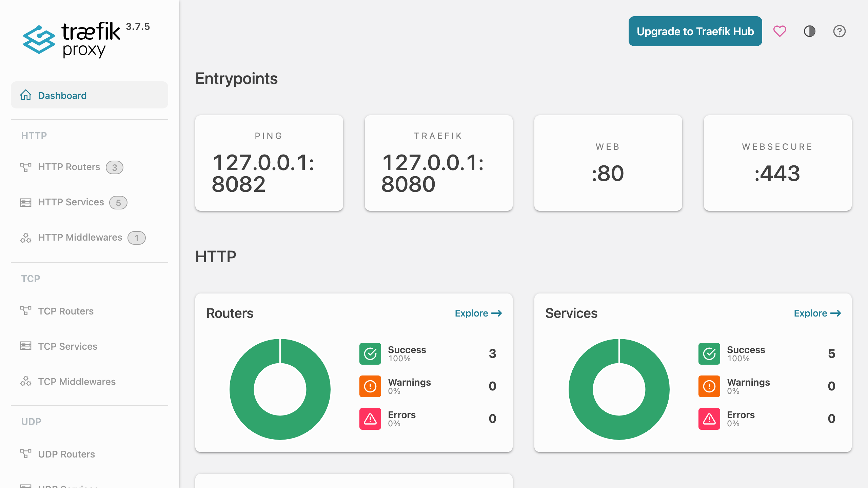
Task: Click the HTTP Services icon
Action: (x=26, y=203)
